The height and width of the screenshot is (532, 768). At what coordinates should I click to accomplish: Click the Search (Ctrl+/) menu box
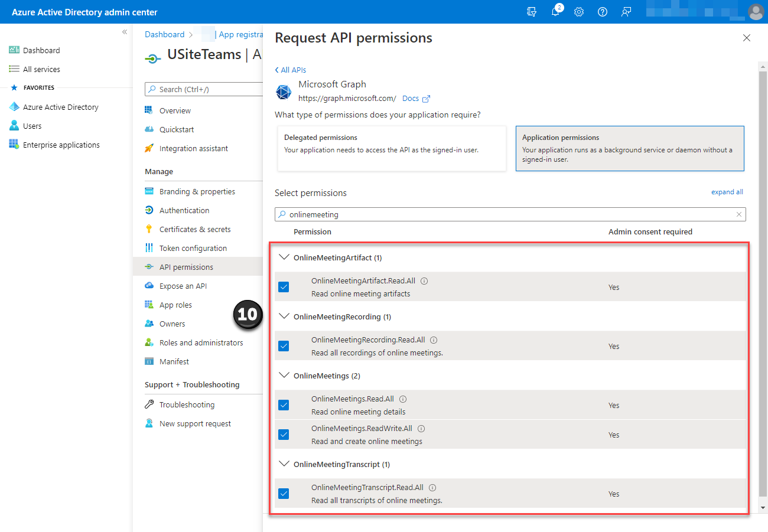pyautogui.click(x=204, y=89)
